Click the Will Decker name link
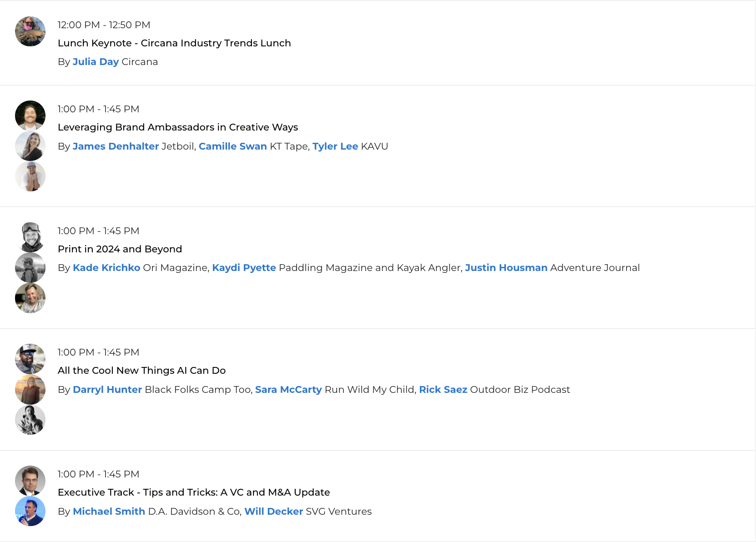 273,512
